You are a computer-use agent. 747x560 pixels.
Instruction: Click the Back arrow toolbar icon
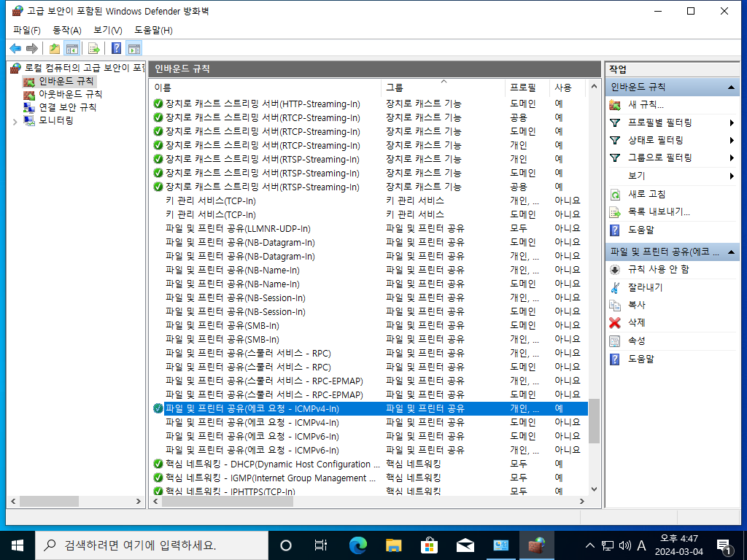(x=15, y=48)
